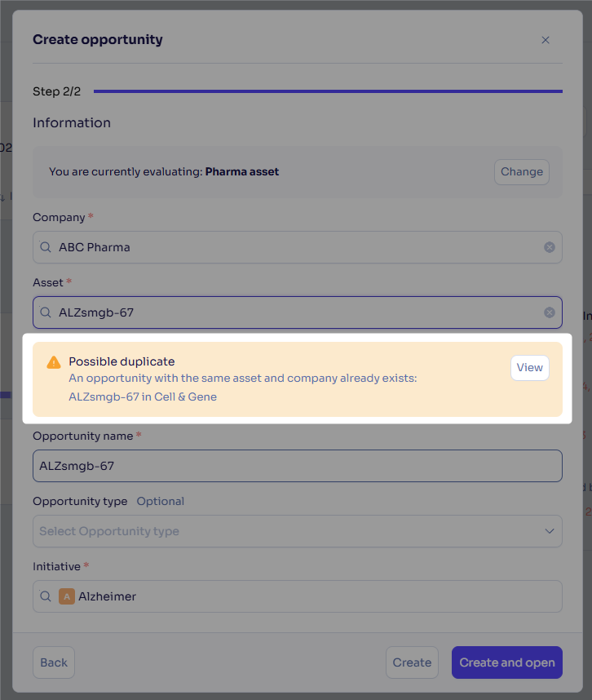Click the Create button
Viewport: 592px width, 700px height.
412,662
